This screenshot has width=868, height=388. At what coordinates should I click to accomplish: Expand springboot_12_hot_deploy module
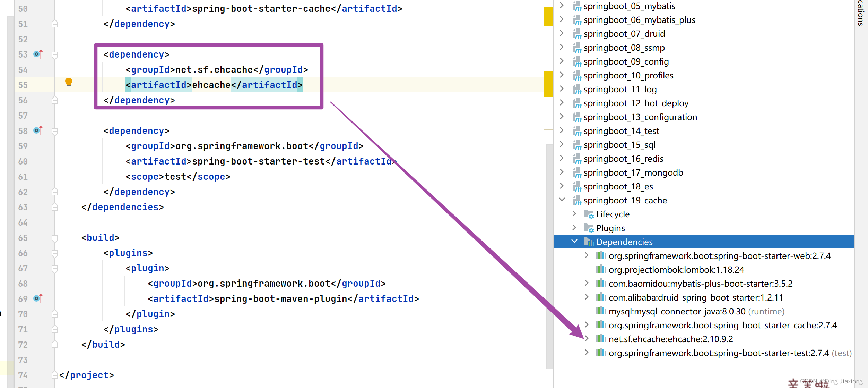562,103
